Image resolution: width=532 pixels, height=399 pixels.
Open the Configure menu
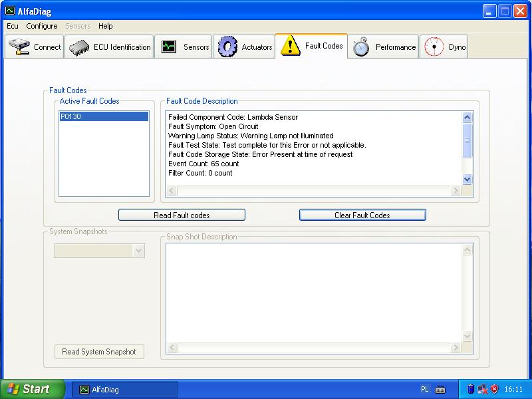pos(42,26)
